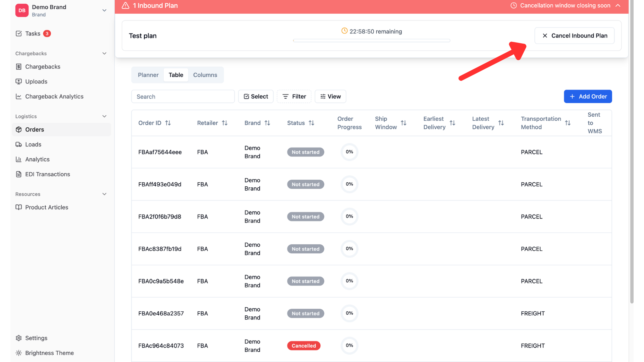Viewport: 644px width, 362px height.
Task: Click the cancellation time remaining progress bar
Action: 372,41
